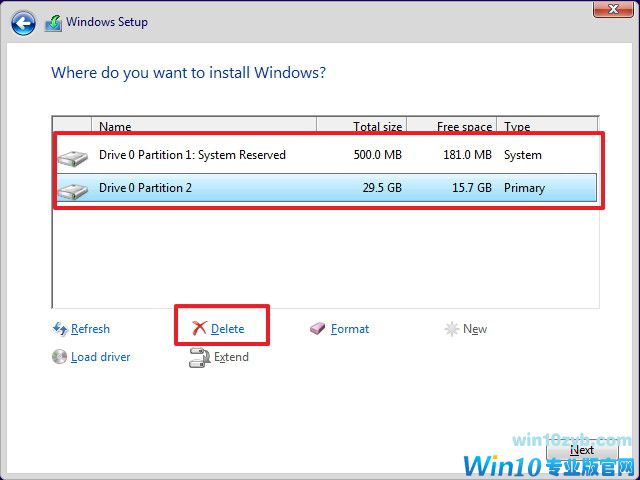This screenshot has height=480, width=640.
Task: Click the drive icon for Partition 1
Action: tap(73, 158)
